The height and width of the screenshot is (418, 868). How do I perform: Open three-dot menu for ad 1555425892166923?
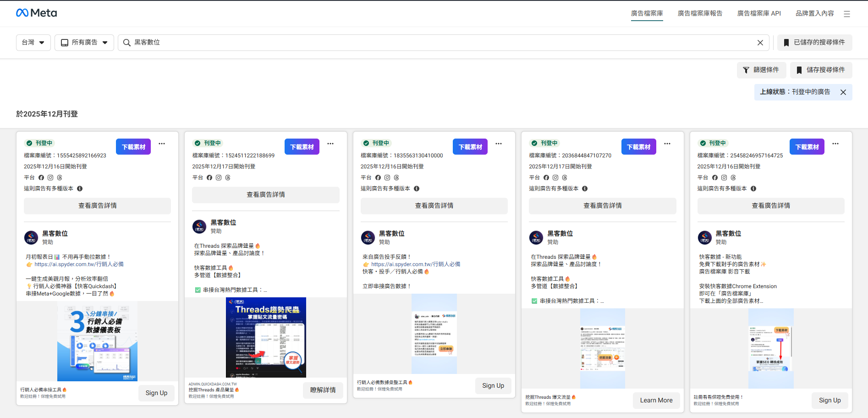(x=162, y=144)
